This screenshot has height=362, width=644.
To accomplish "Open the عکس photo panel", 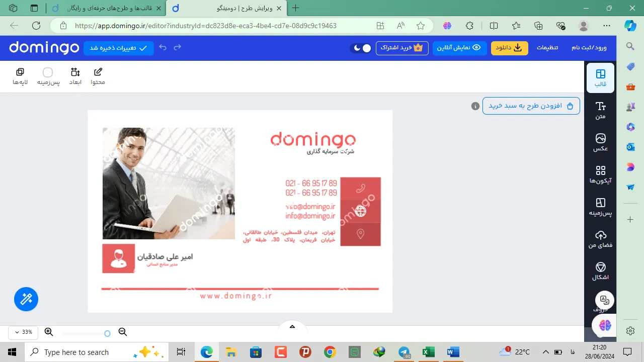I will click(x=600, y=142).
